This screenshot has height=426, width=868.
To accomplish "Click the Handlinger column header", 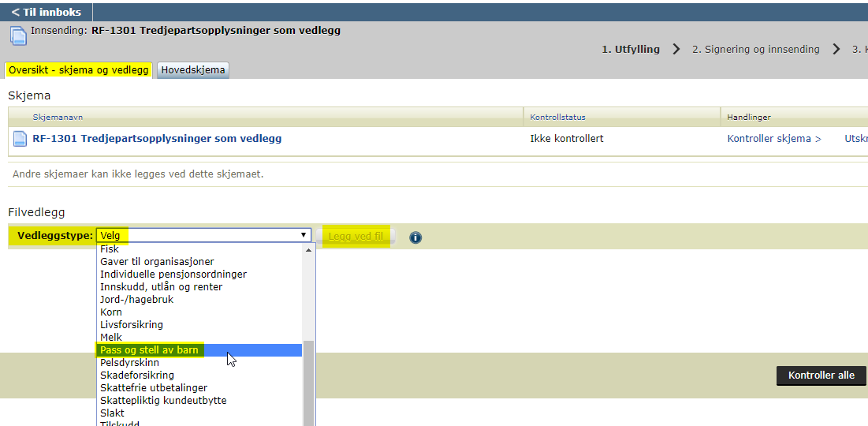I will coord(749,118).
